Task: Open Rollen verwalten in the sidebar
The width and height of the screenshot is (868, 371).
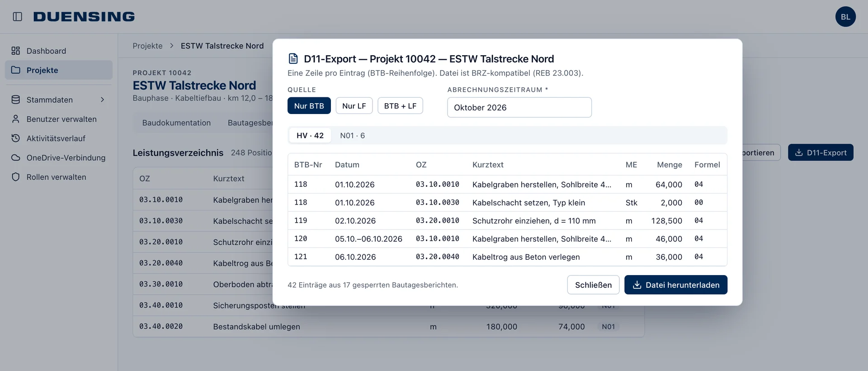Action: click(59, 177)
